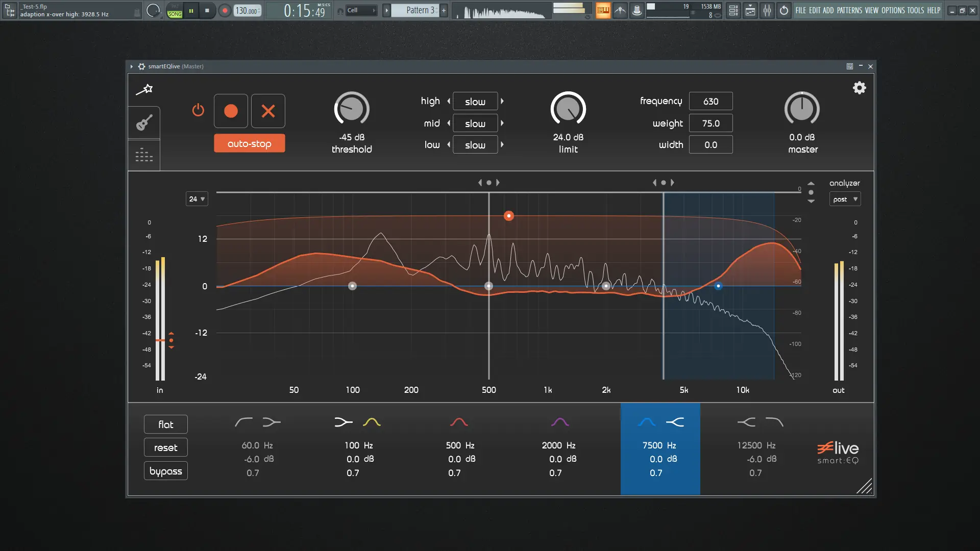
Task: Click the magic wand profile icon
Action: (144, 90)
